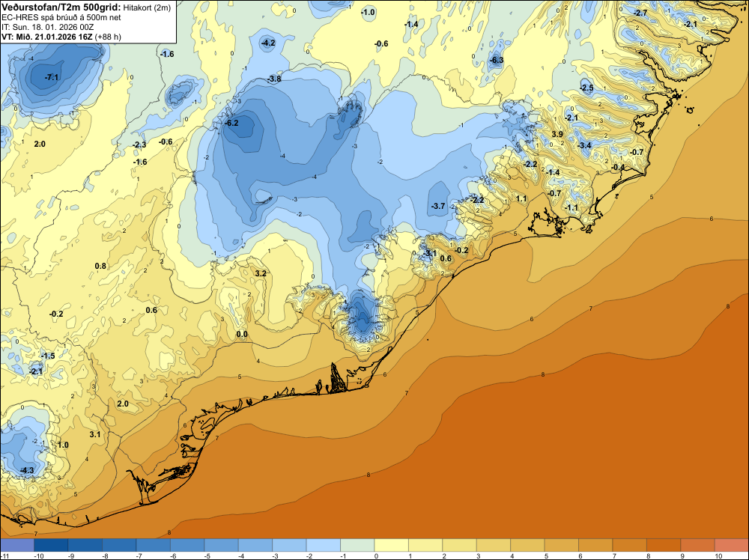749x560 pixels.
Task: Click the 0.8 temperature reading
Action: pos(100,266)
